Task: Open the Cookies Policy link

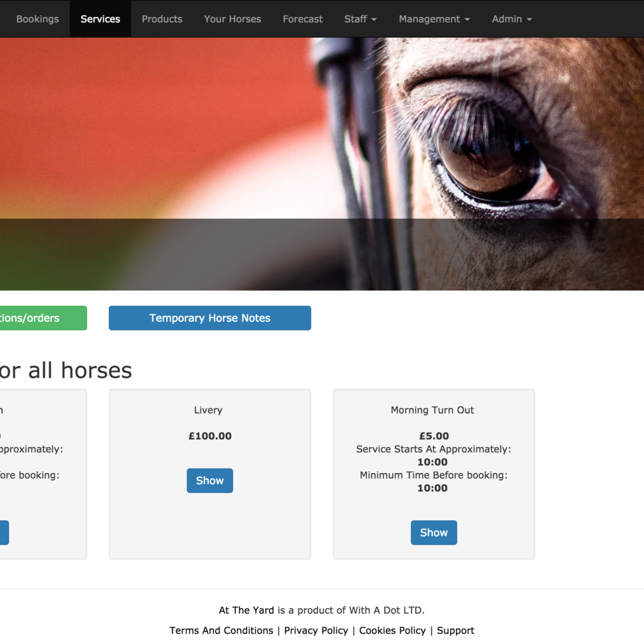Action: 392,630
